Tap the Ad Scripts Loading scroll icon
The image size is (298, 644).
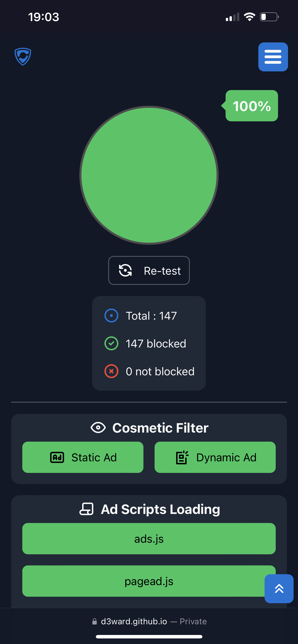tap(86, 509)
